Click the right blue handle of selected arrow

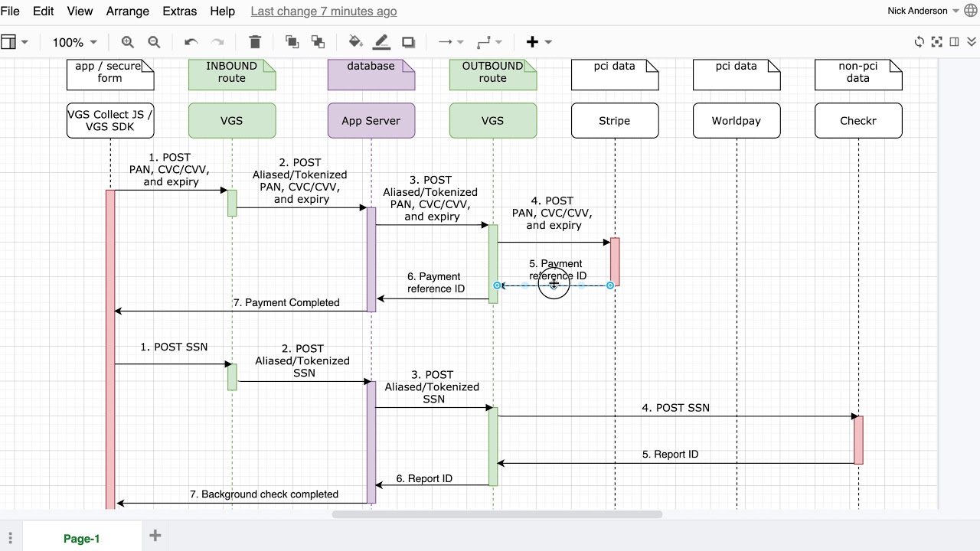[x=610, y=285]
